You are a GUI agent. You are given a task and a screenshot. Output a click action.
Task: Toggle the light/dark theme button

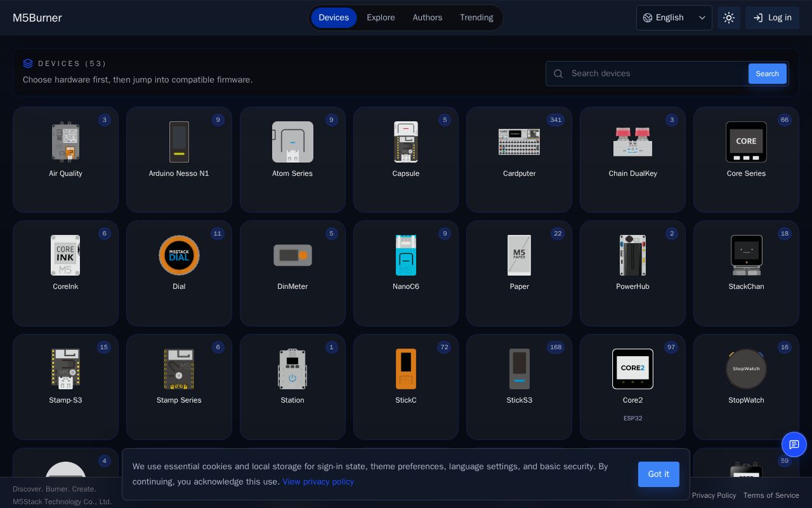[729, 18]
